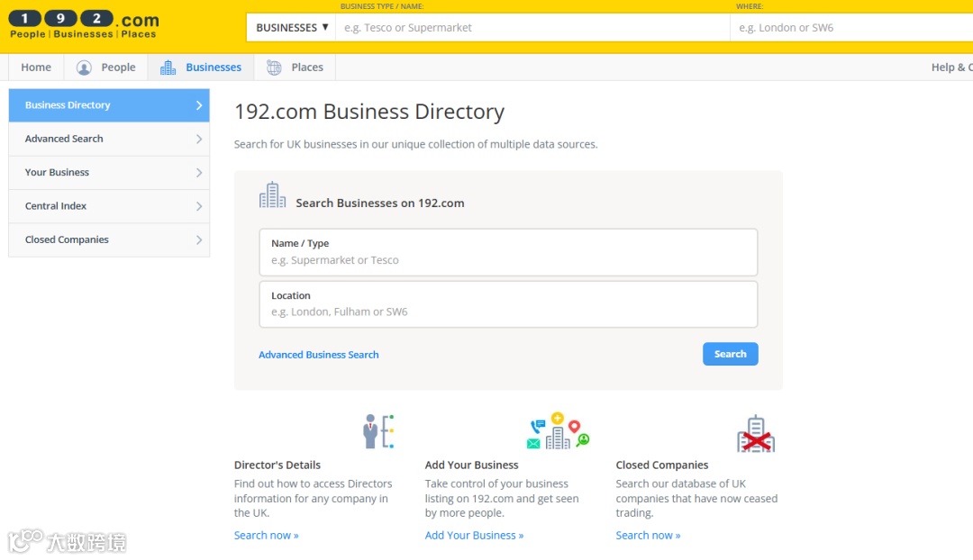Focus the top Where location field
Screen dimensions: 973x560
pos(851,28)
